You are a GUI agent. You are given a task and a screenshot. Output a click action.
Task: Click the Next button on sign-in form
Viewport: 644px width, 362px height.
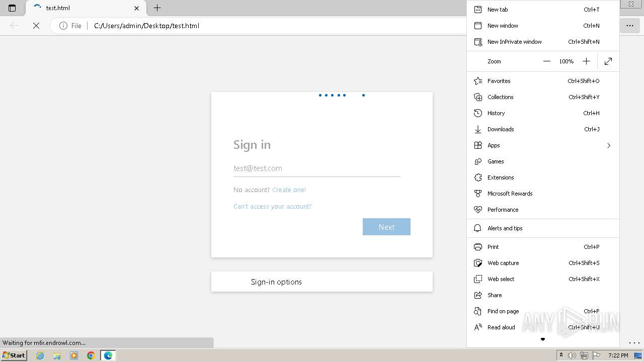[x=386, y=227]
